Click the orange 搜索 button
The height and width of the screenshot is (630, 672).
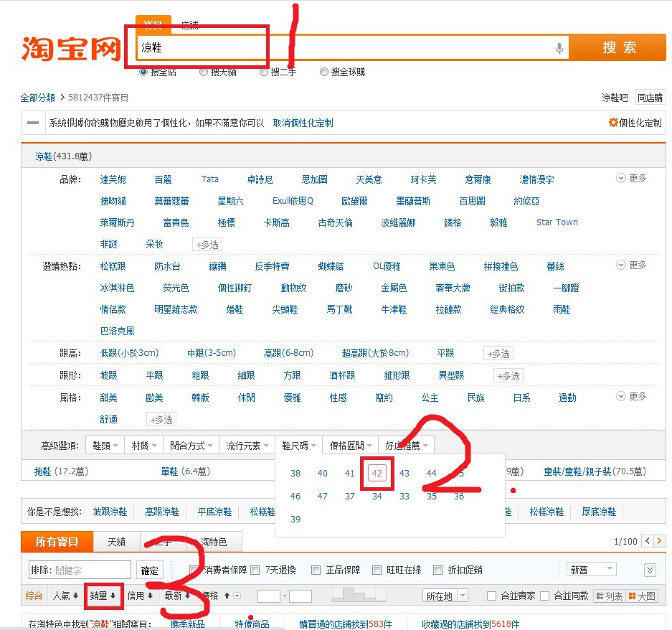(x=618, y=47)
